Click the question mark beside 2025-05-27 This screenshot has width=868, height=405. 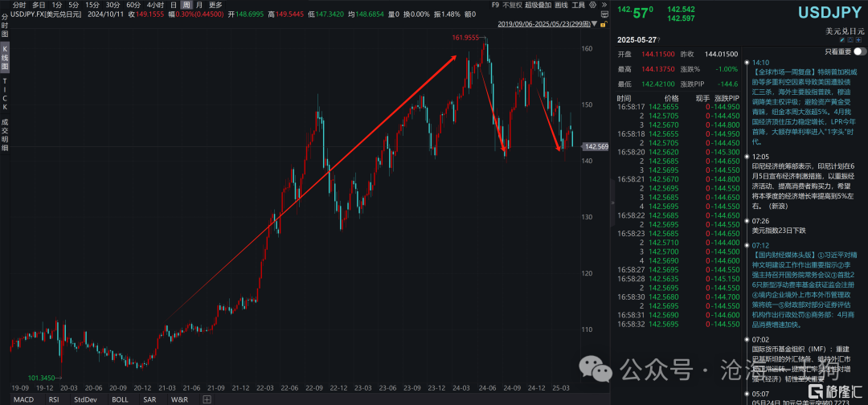point(658,40)
